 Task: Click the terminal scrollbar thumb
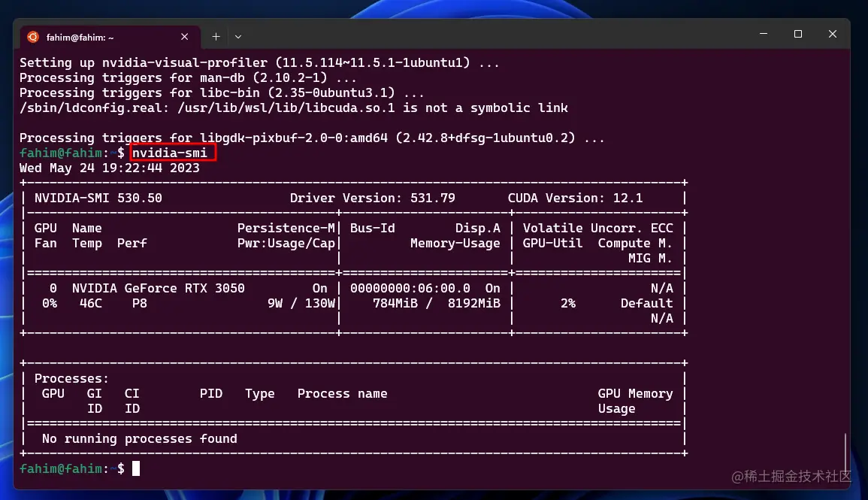tap(845, 454)
